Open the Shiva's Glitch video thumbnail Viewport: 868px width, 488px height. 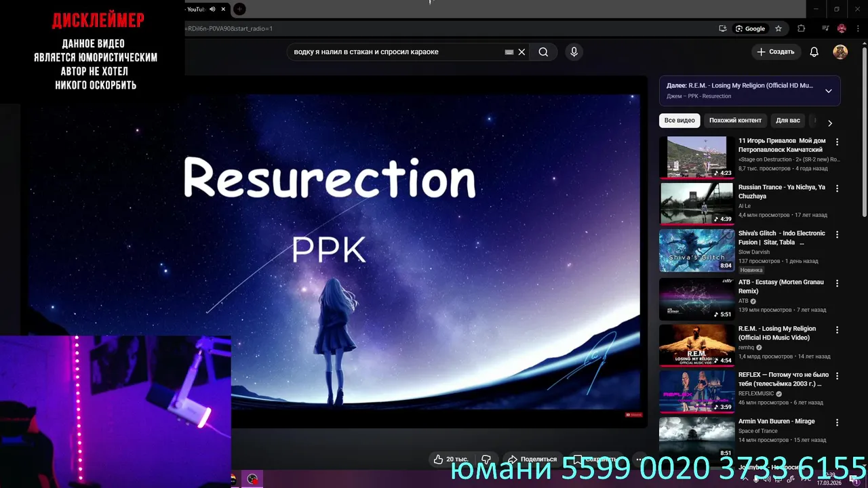696,250
